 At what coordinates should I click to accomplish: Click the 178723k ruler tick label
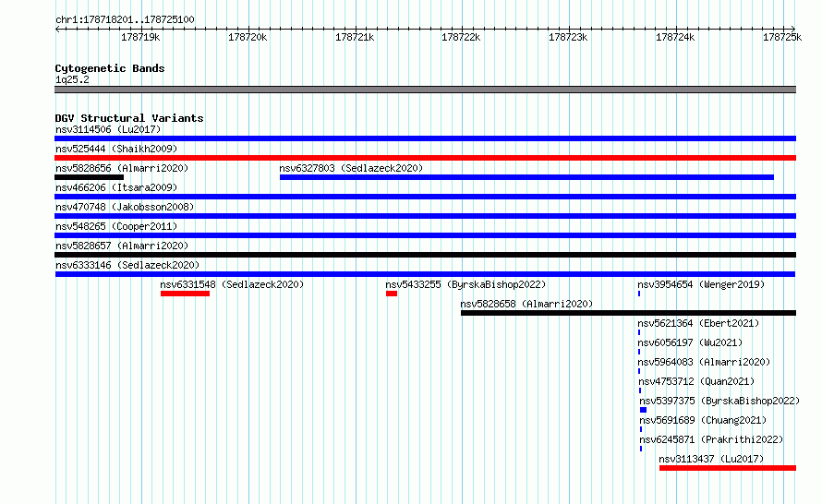[568, 37]
